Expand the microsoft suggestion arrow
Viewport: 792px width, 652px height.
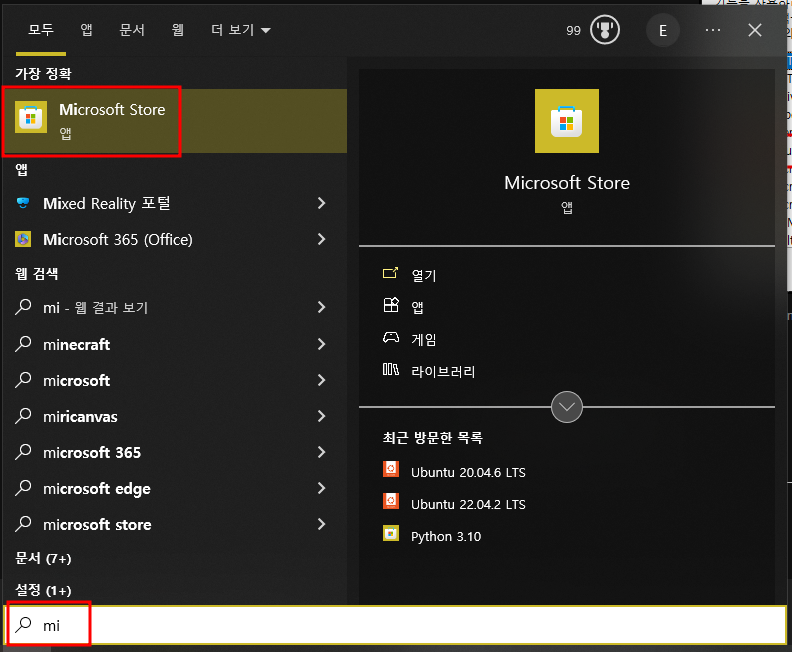tap(321, 380)
